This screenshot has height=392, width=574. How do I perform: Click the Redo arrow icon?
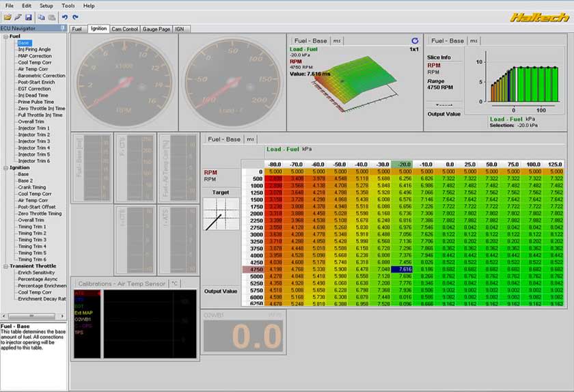(x=75, y=16)
